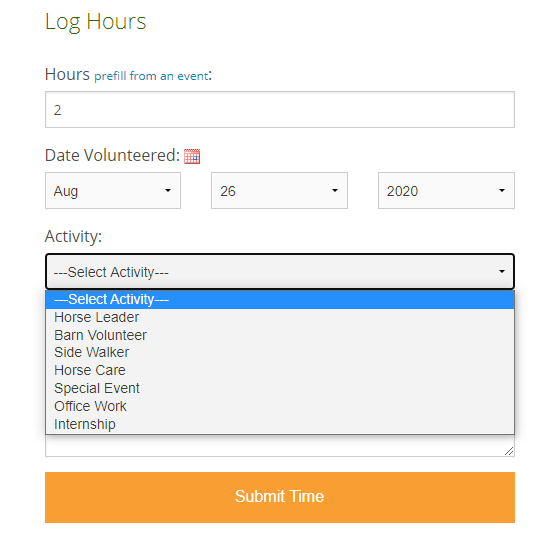This screenshot has width=540, height=544.
Task: Click the Submit Time button
Action: point(280,497)
